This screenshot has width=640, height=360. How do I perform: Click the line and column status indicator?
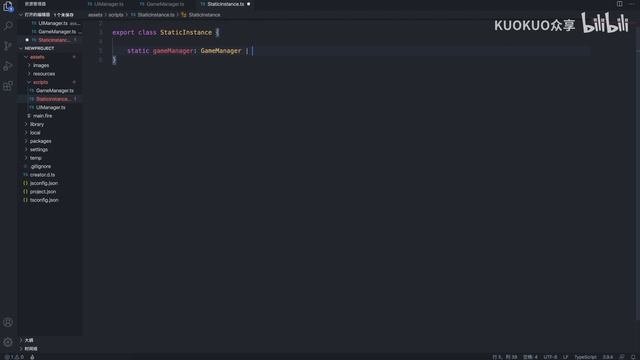[504, 357]
